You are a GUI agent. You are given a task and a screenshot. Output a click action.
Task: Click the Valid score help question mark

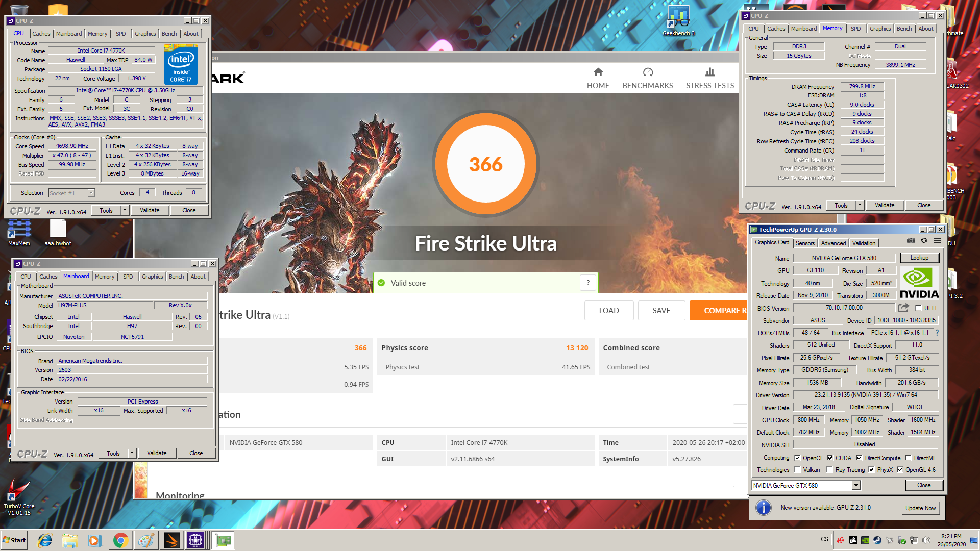coord(588,283)
